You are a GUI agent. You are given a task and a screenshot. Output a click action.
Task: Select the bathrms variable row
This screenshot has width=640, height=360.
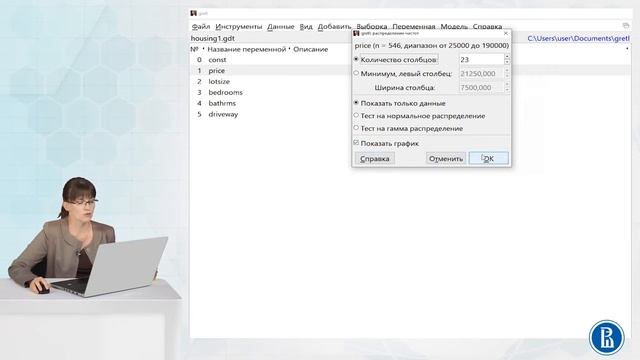(x=411, y=104)
